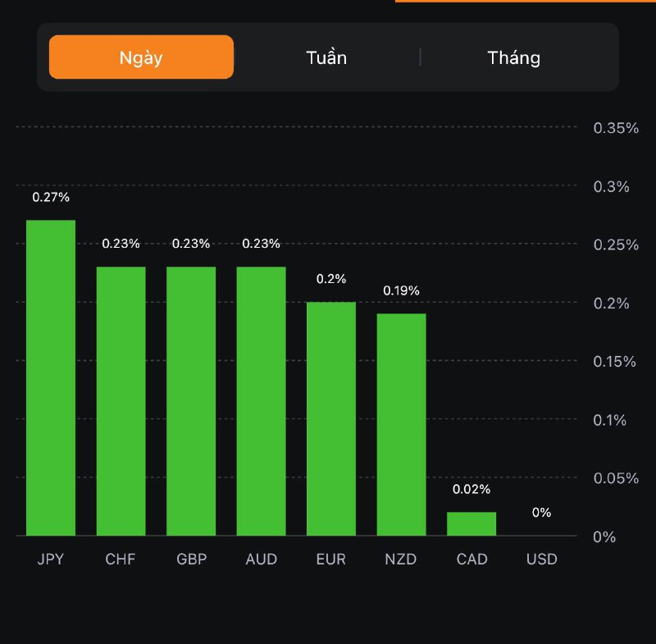
Task: Select the GBP bar in chart
Action: 191,400
